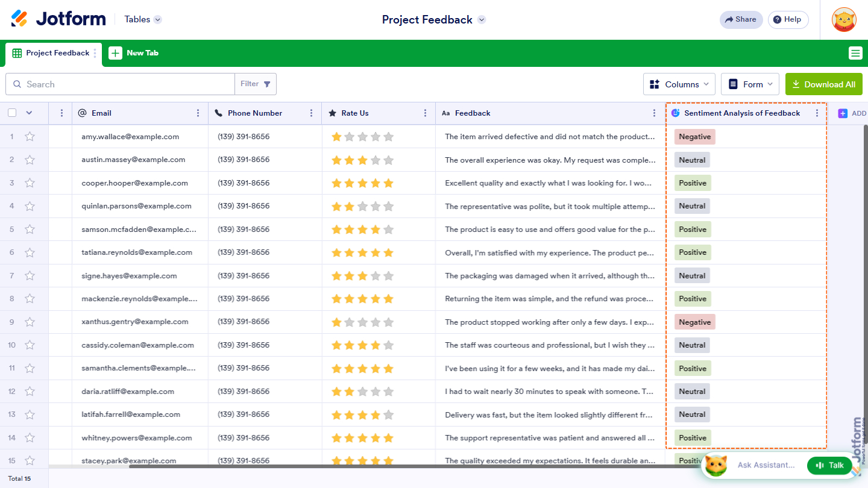Image resolution: width=868 pixels, height=488 pixels.
Task: Open the Form dropdown
Action: (750, 84)
